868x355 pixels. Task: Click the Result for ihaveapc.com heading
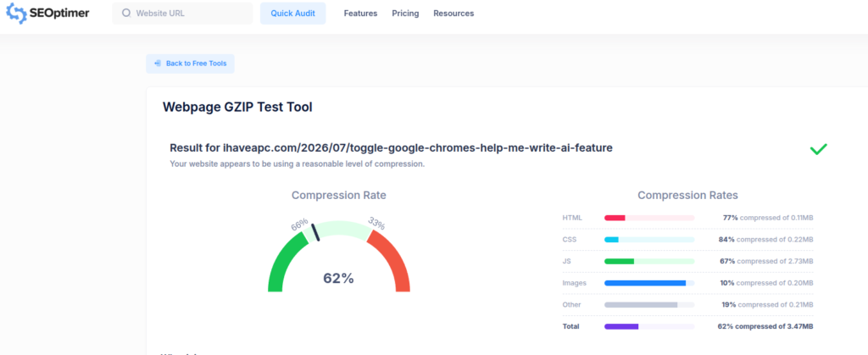click(391, 148)
